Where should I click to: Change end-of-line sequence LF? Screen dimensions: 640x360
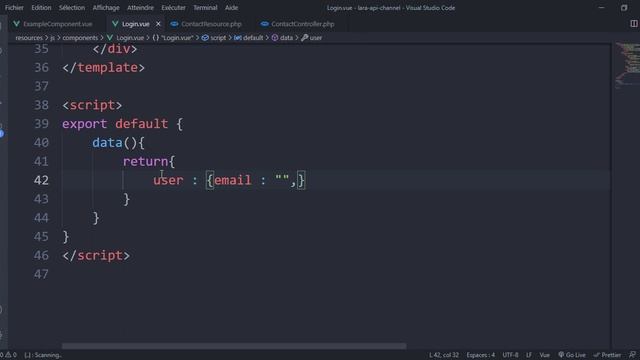pos(529,355)
